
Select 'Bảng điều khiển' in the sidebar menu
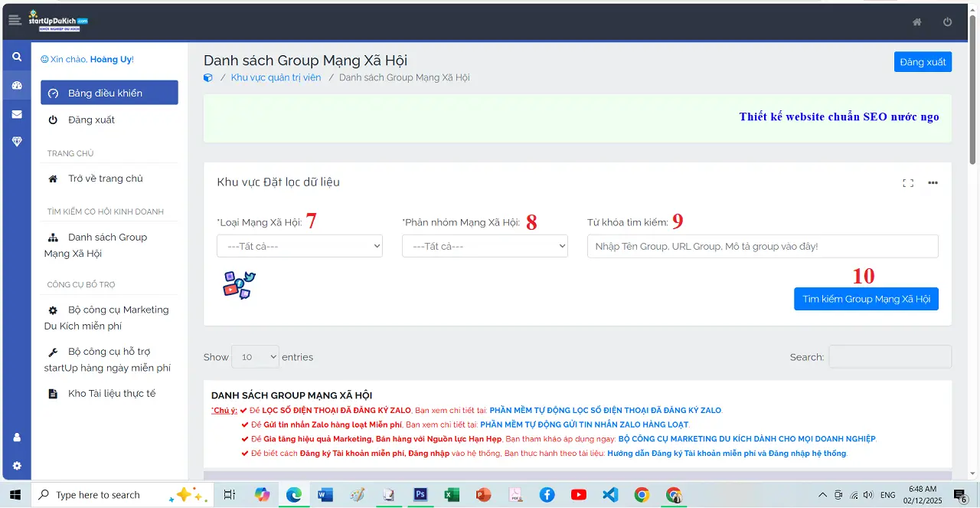[109, 92]
